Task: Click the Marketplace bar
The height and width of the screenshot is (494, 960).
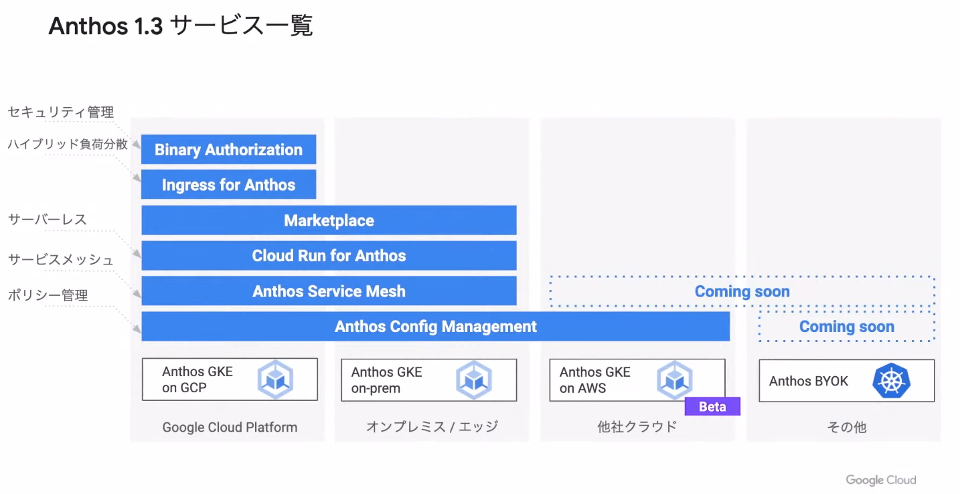Action: 329,220
